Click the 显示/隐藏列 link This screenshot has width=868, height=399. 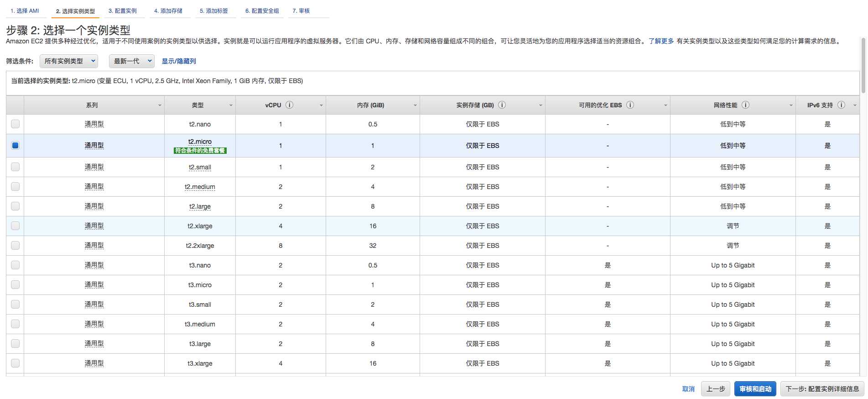tap(179, 61)
